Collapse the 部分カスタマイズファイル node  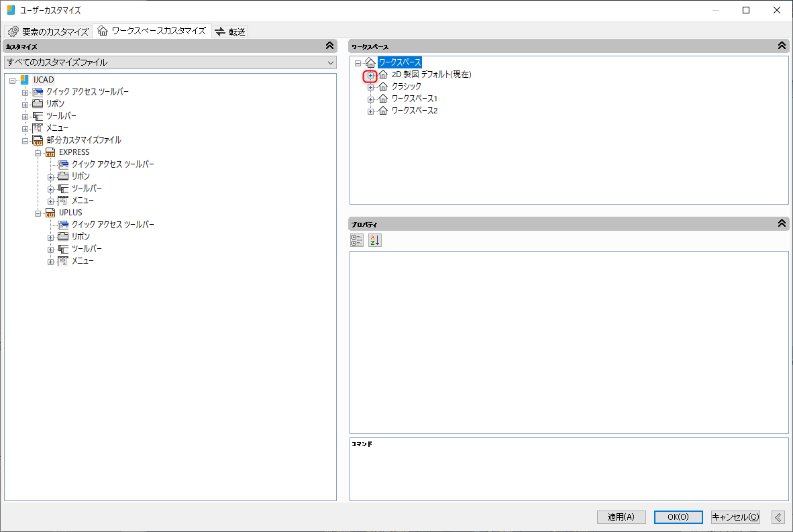25,141
